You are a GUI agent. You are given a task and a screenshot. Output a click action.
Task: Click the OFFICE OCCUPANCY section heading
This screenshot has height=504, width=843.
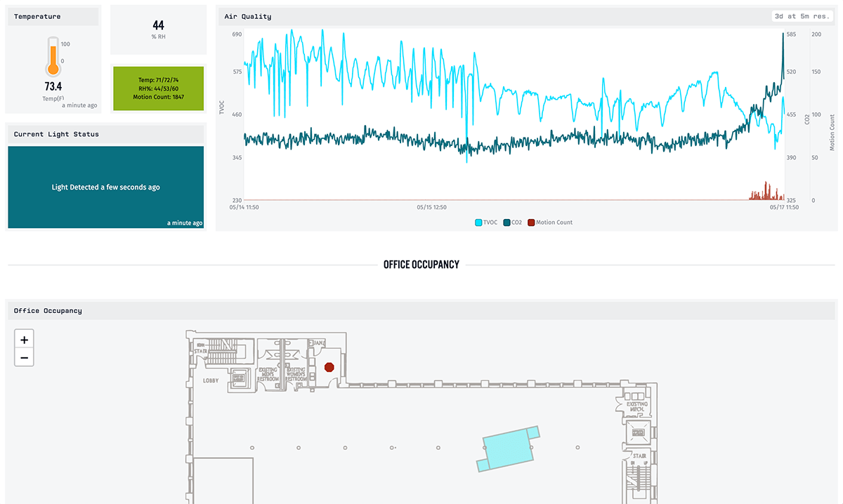(421, 265)
